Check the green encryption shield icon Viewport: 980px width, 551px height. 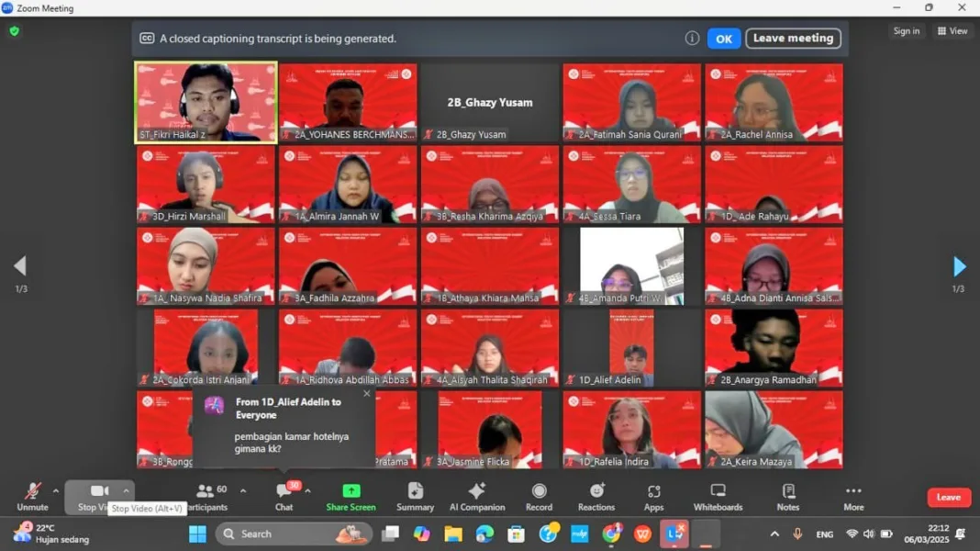click(x=15, y=30)
